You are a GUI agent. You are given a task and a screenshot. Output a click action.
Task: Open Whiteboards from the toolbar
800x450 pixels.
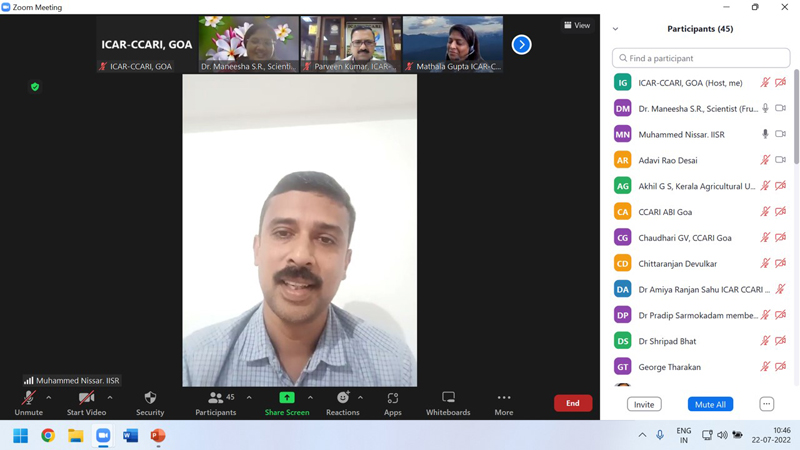coord(448,403)
